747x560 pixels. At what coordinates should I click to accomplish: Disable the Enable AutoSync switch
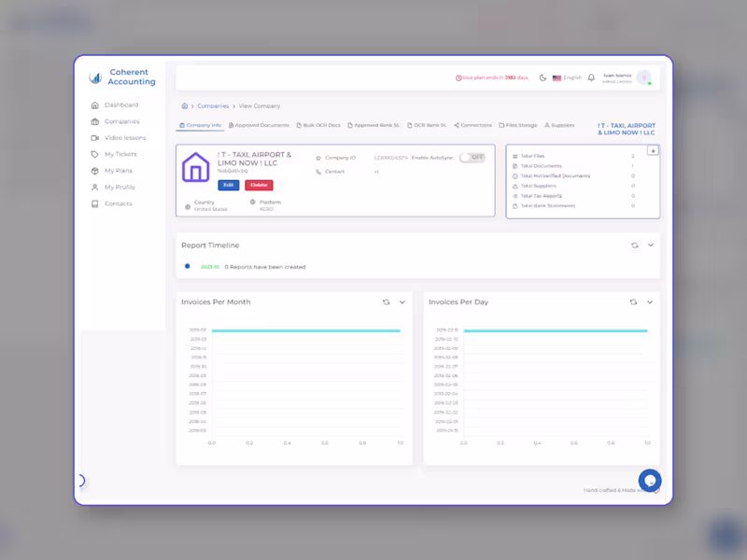(472, 158)
